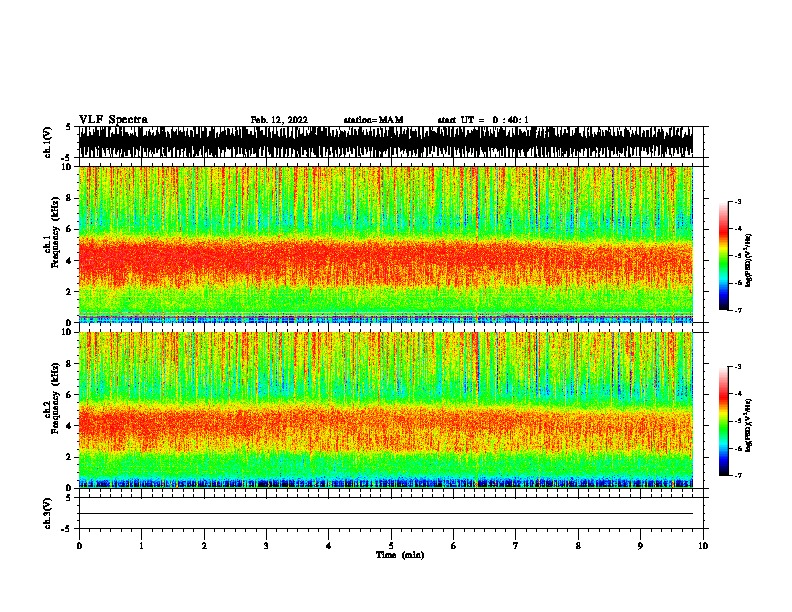Click time axis tick label '5'
The width and height of the screenshot is (792, 612).
391,546
